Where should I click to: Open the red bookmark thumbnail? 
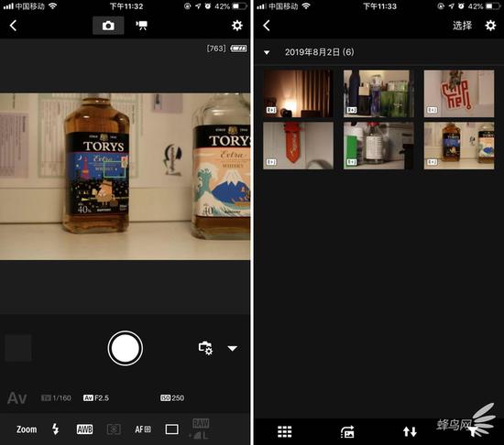(x=298, y=146)
